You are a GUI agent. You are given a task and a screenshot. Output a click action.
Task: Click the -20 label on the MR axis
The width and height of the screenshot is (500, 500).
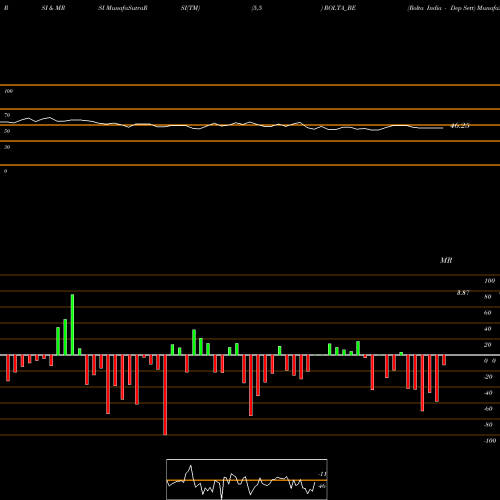(x=488, y=377)
